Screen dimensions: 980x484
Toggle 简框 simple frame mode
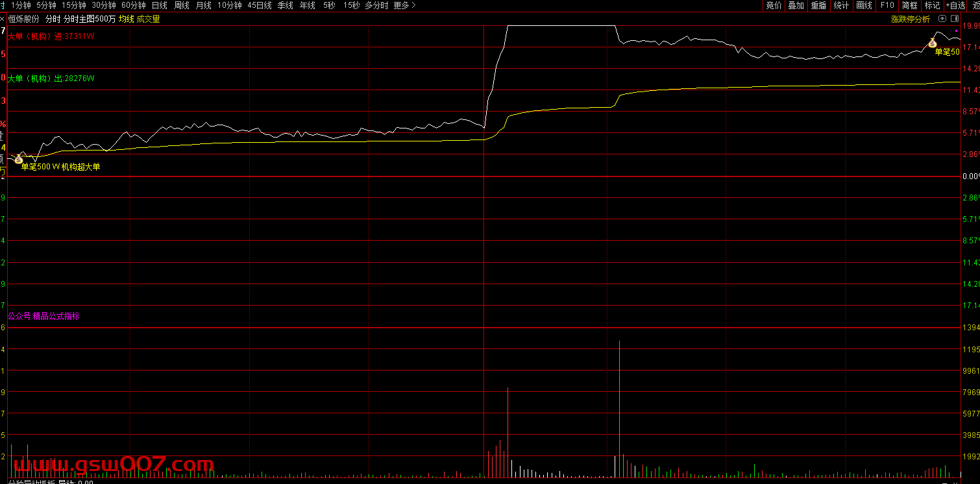[909, 5]
